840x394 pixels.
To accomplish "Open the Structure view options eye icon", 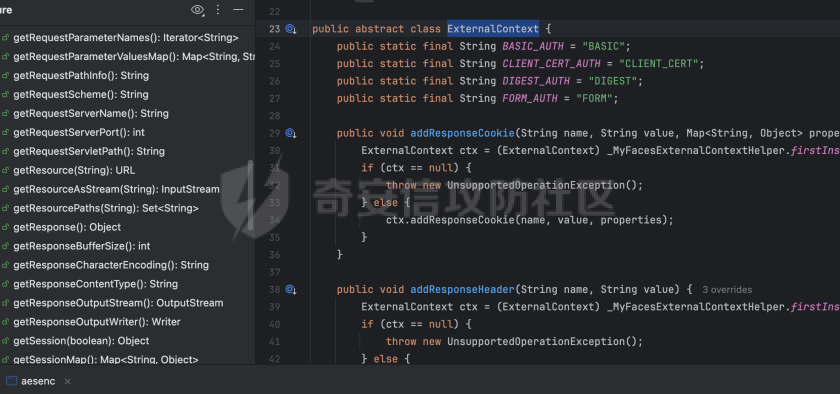I will (x=198, y=10).
